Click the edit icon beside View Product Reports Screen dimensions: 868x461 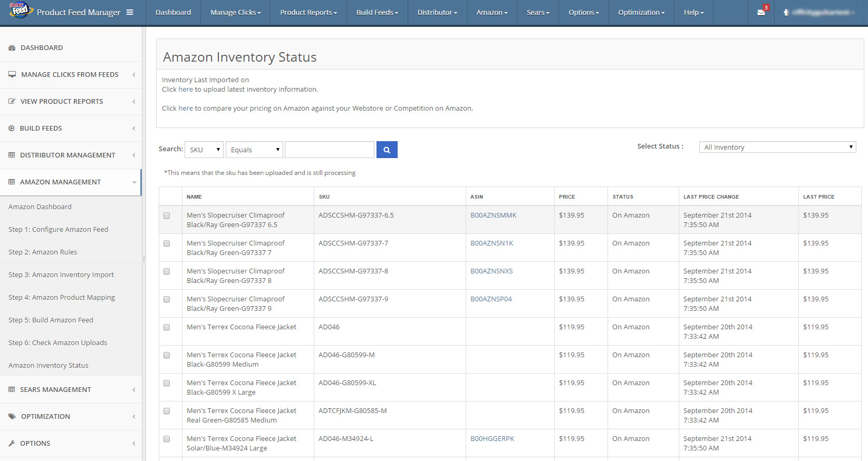pos(12,102)
